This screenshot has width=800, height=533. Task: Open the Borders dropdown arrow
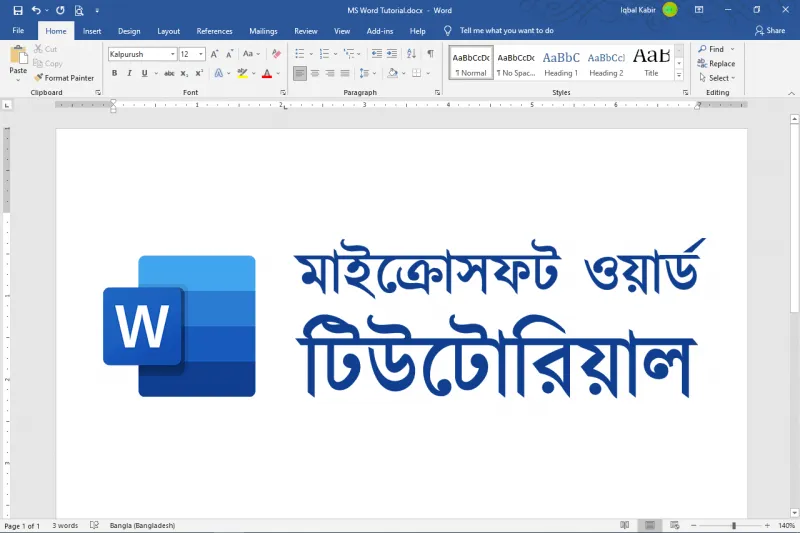point(428,73)
